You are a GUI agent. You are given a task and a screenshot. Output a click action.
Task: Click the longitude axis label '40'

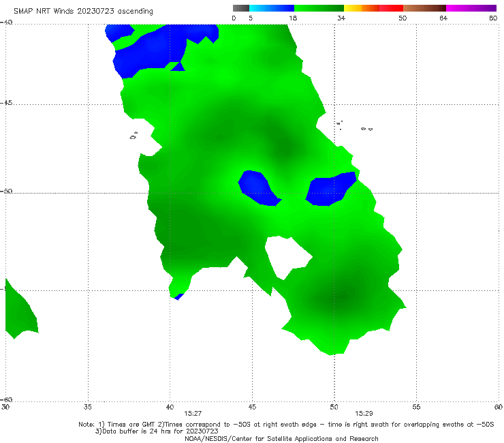coord(170,407)
